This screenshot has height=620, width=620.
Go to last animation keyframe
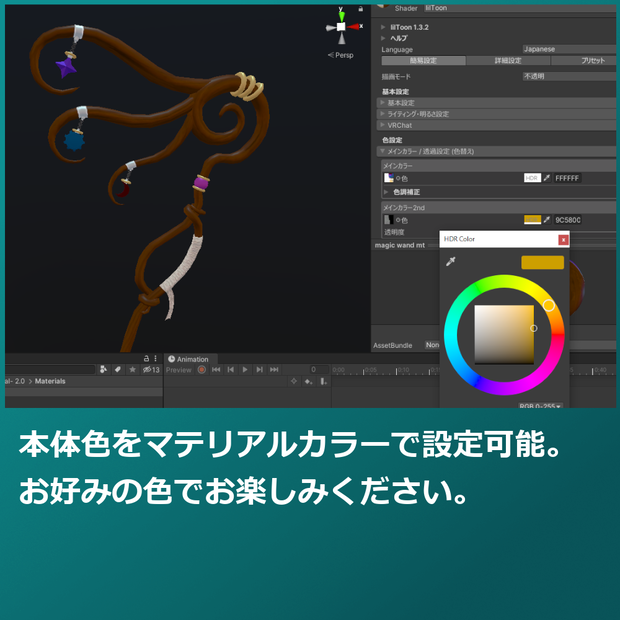pos(274,370)
